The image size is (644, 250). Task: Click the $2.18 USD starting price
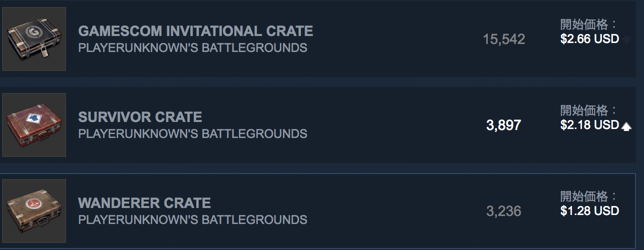[x=589, y=125]
